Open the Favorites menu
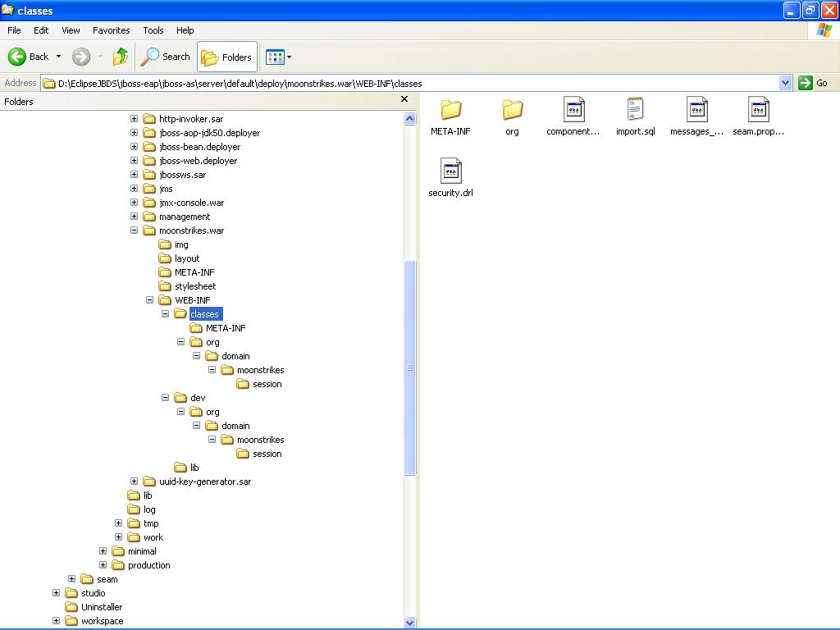 (112, 30)
